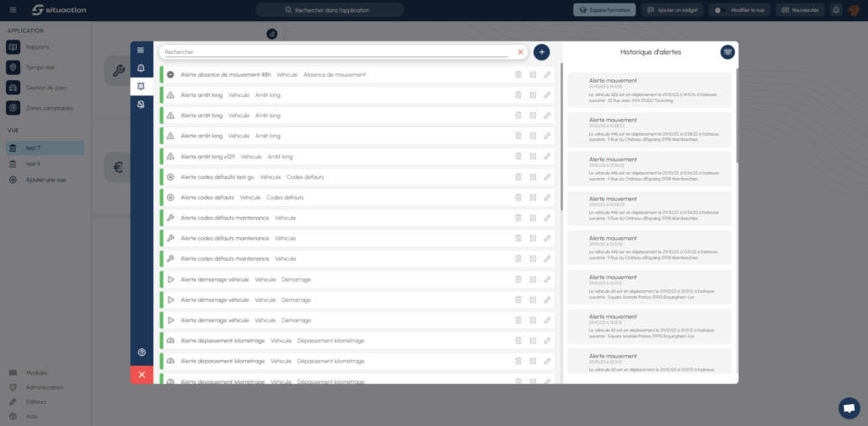Open the help question mark icon

coord(141,352)
